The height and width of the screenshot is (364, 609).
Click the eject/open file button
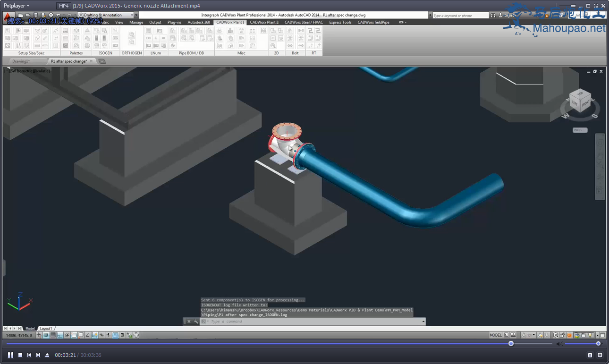point(47,355)
